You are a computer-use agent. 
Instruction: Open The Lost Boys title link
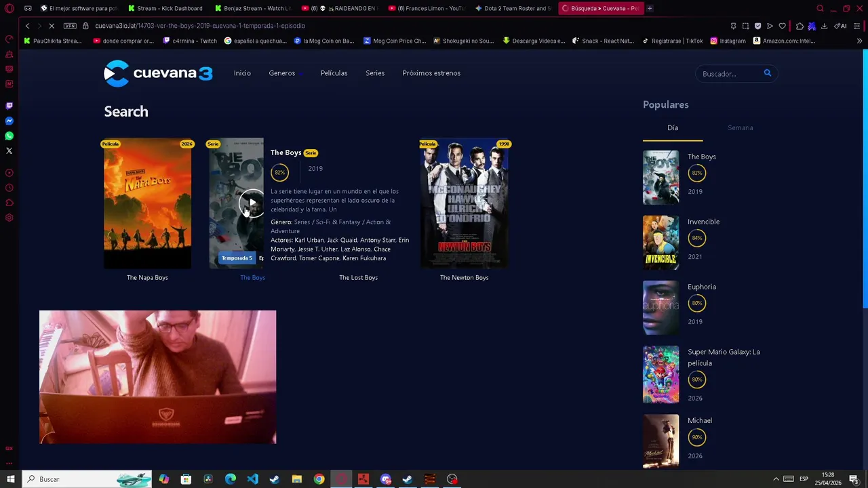click(358, 277)
